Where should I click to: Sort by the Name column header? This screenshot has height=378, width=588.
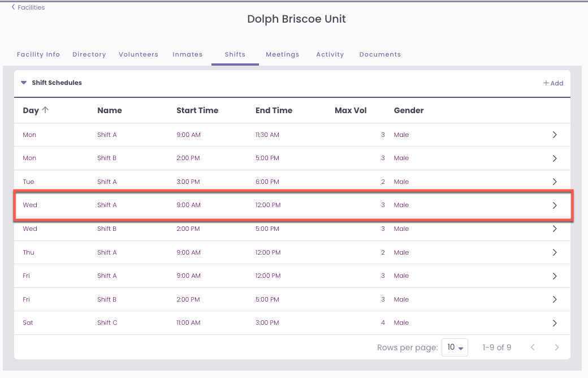pos(110,110)
